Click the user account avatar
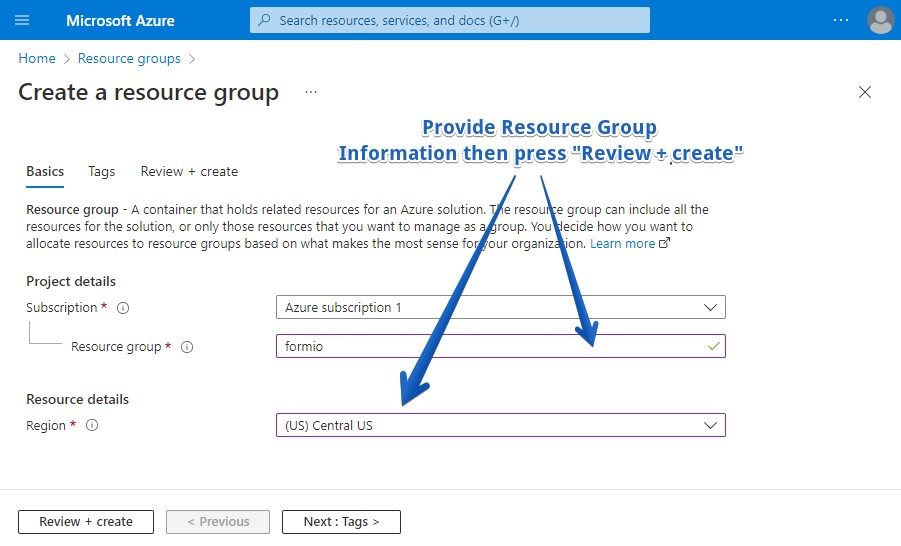The width and height of the screenshot is (901, 546). pos(880,20)
